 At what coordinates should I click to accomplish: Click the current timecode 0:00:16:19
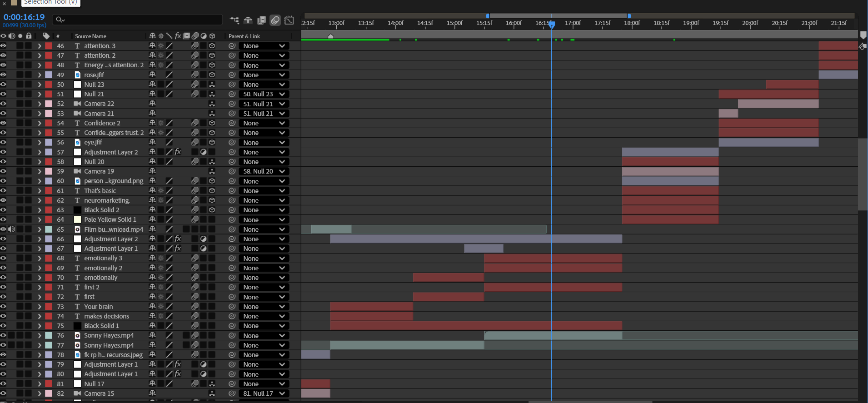tap(24, 17)
